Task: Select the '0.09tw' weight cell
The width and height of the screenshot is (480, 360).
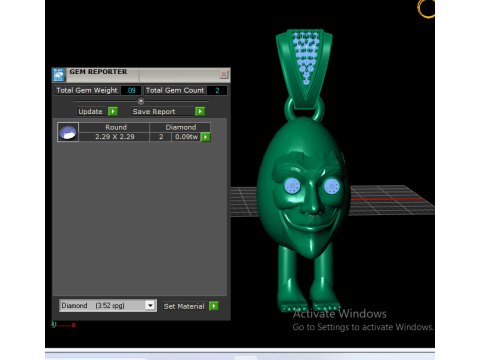Action: 186,137
